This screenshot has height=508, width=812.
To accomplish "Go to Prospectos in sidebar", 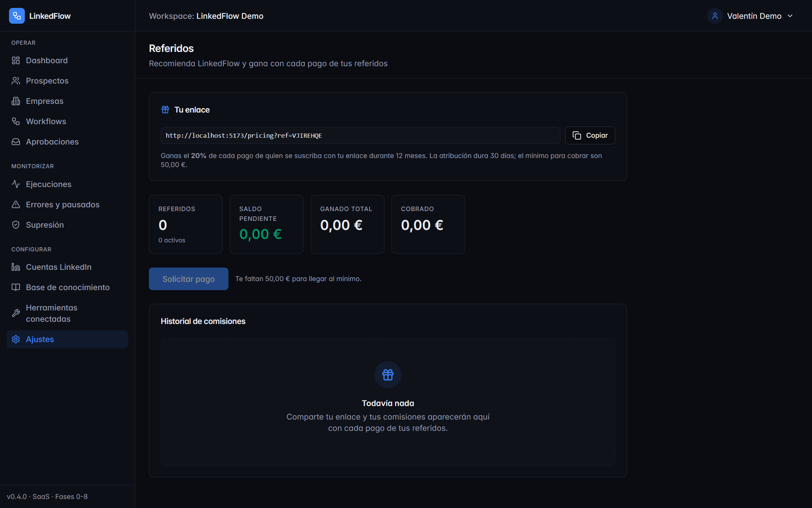I will 67,81.
